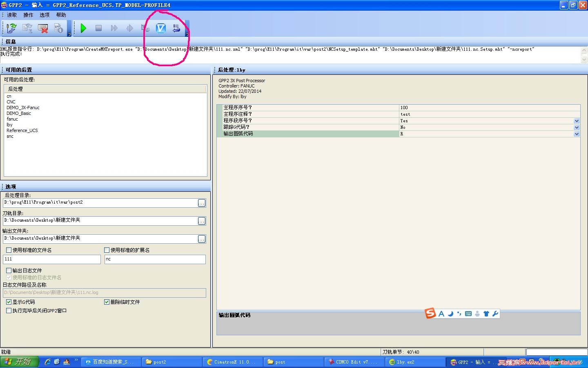Click the 主程序注释 value test
Viewport: 588px width, 368px height.
click(x=490, y=114)
